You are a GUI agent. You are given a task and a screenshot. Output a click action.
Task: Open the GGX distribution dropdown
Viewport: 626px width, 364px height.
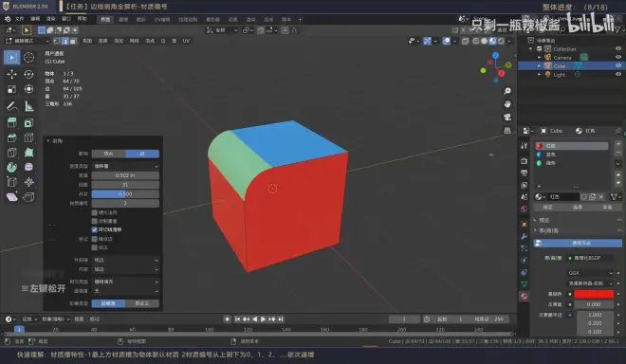tap(590, 273)
